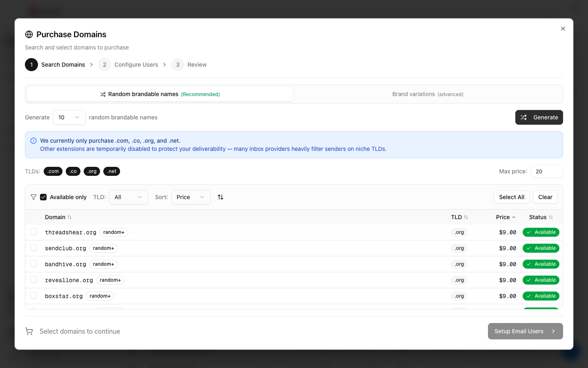The height and width of the screenshot is (368, 588).
Task: Select the threadshear.org checkbox
Action: pos(33,231)
